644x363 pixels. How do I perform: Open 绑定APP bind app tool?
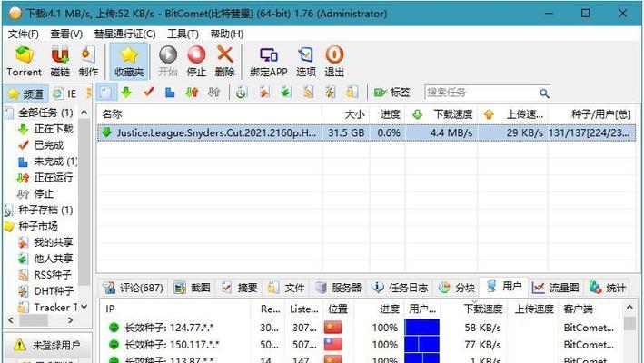pos(269,62)
